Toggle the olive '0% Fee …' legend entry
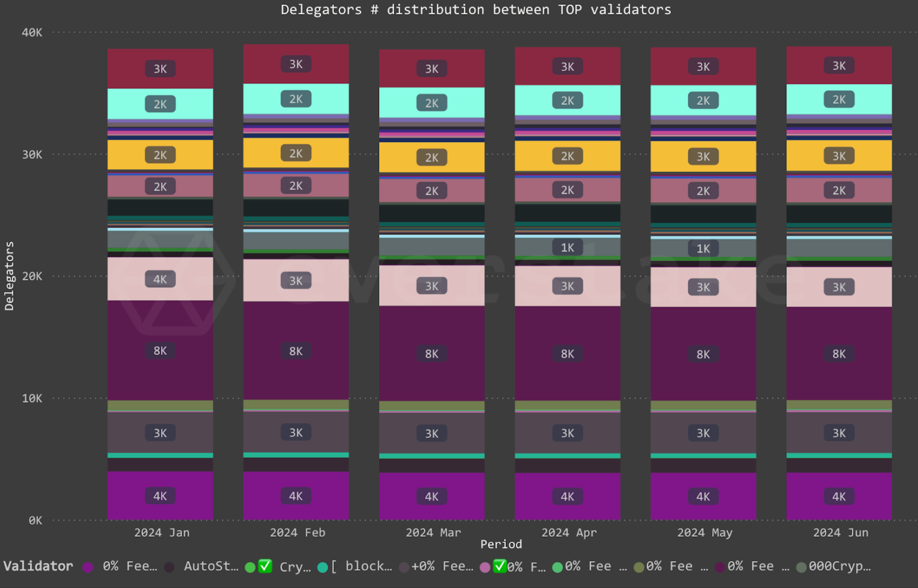 click(x=671, y=566)
